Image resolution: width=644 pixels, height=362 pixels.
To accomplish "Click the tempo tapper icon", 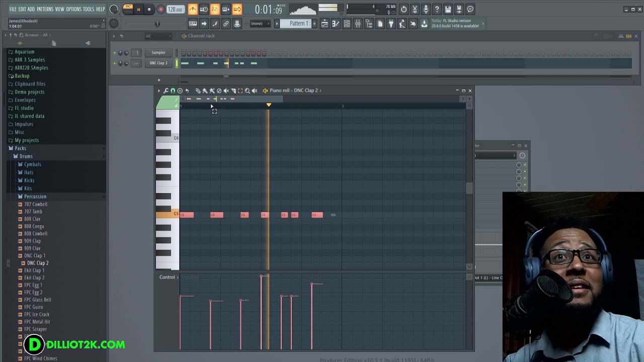I will click(x=402, y=24).
